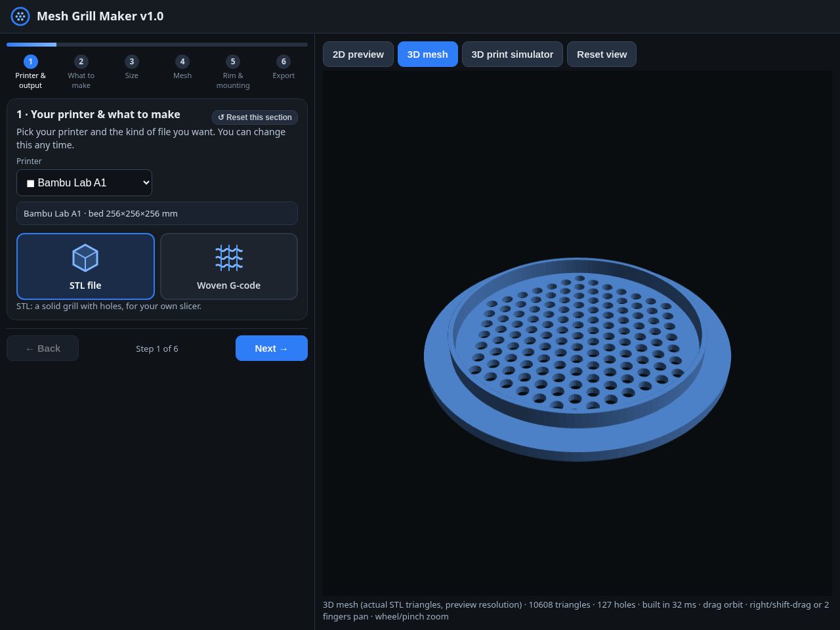This screenshot has height=630, width=840.
Task: Jump to step 2 What to make
Action: (81, 72)
